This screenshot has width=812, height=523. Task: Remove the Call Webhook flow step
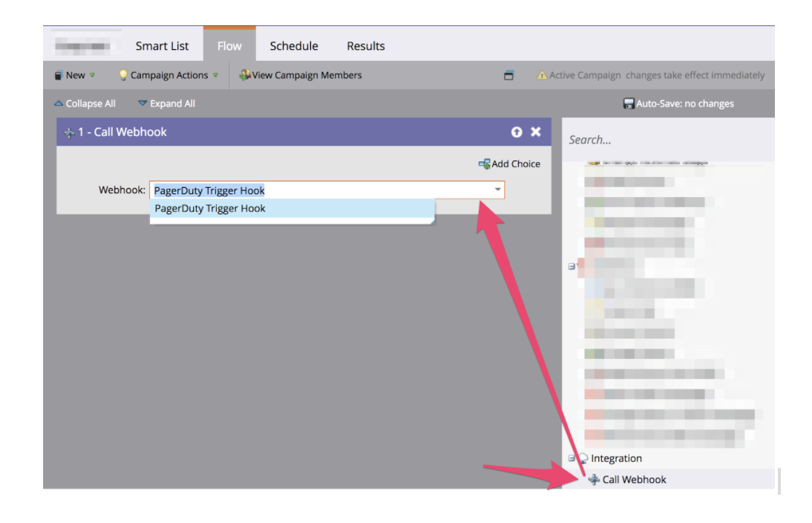[536, 132]
